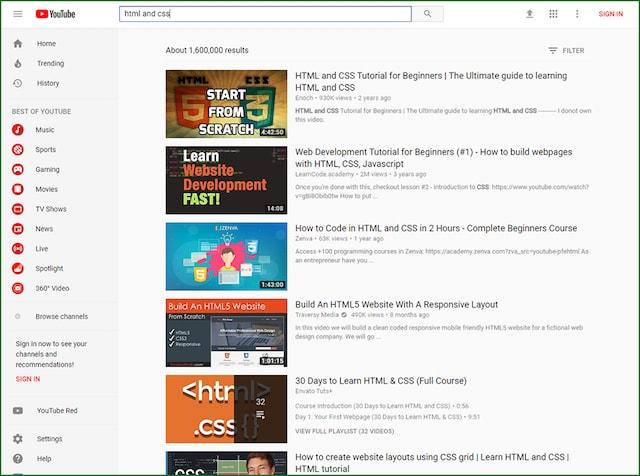Open the Filter options
The image size is (640, 476).
click(x=566, y=50)
